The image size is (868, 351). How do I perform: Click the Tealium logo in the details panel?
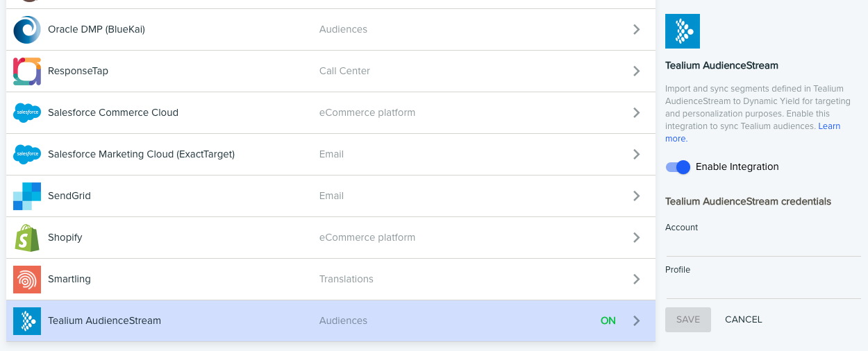682,31
